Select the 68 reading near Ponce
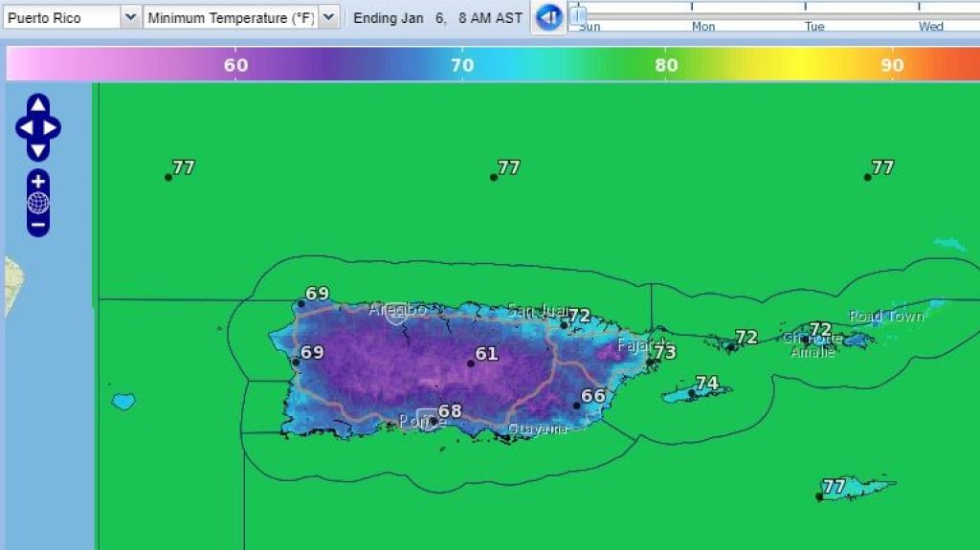This screenshot has width=980, height=550. point(434,420)
